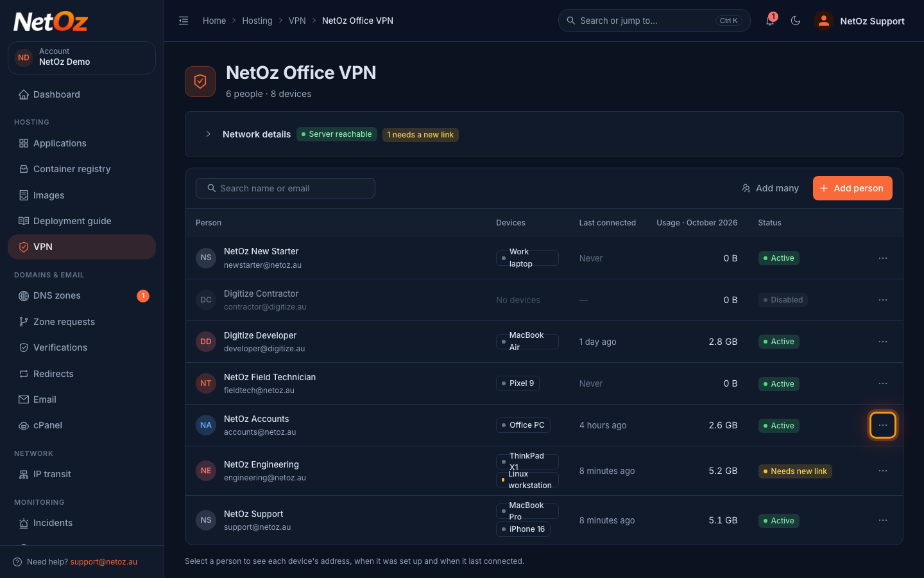The height and width of the screenshot is (578, 924).
Task: Open the Deployment guide page
Action: (81, 221)
